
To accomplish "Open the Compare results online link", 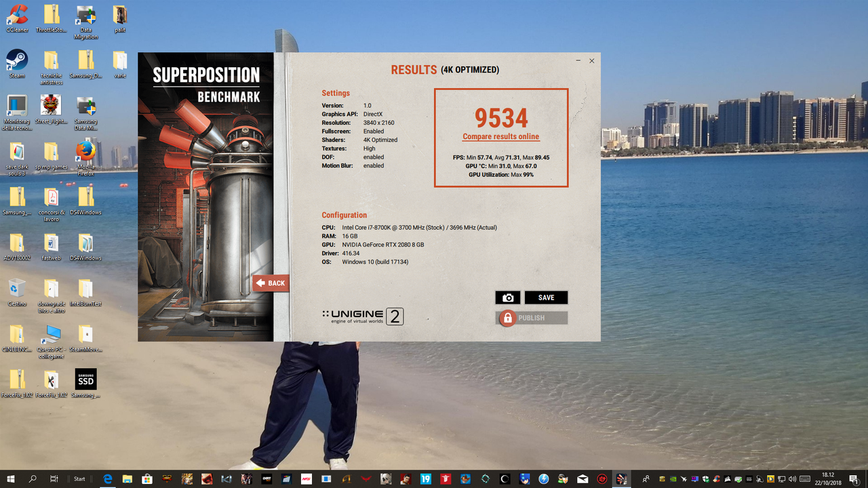I will pyautogui.click(x=501, y=137).
